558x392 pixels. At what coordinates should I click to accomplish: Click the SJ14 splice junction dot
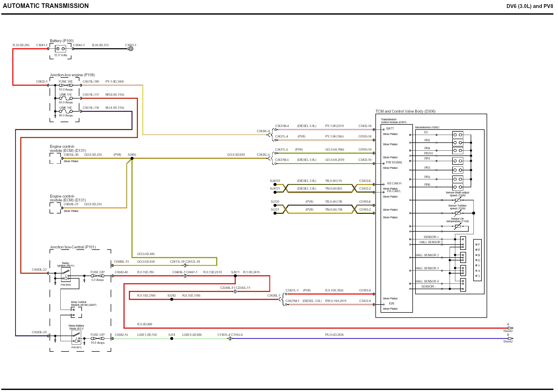(x=172, y=339)
